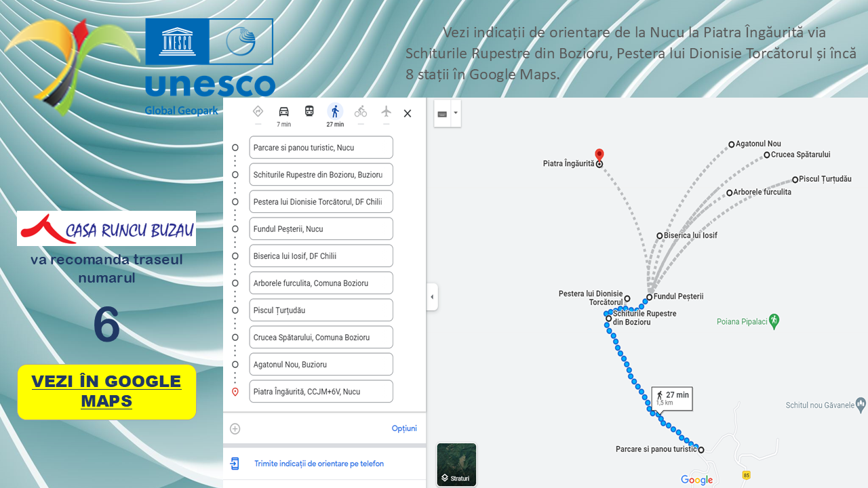The width and height of the screenshot is (868, 488).
Task: Click the Poiana Pipalaci map marker
Action: [x=774, y=321]
